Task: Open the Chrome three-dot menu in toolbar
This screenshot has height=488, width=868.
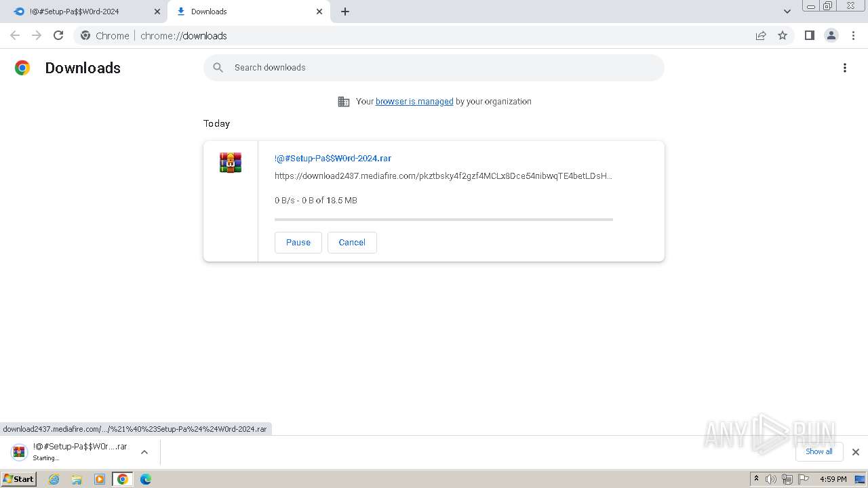Action: point(853,35)
